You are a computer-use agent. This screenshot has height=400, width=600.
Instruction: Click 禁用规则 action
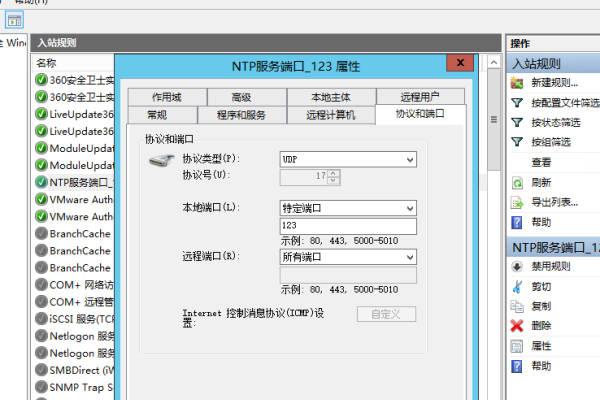[x=551, y=266]
